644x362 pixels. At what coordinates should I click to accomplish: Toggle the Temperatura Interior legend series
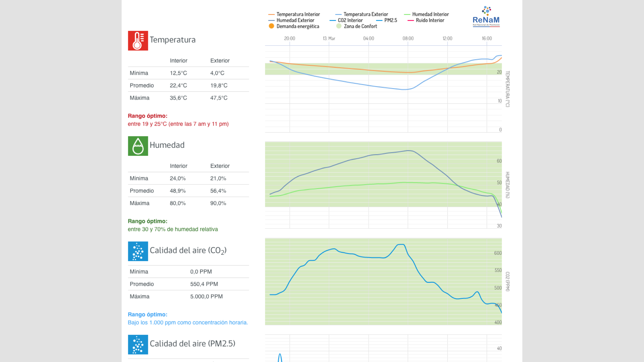(x=294, y=14)
